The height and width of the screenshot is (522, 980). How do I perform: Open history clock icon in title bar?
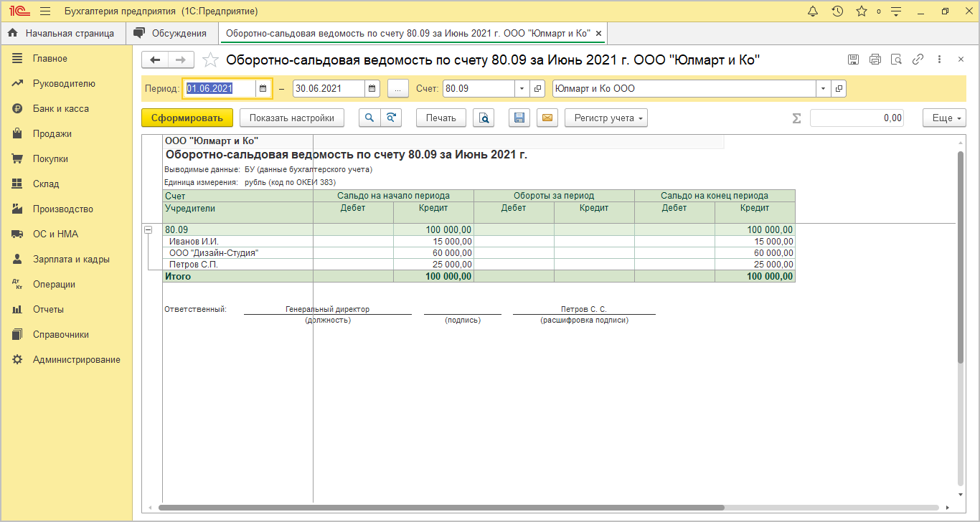837,11
